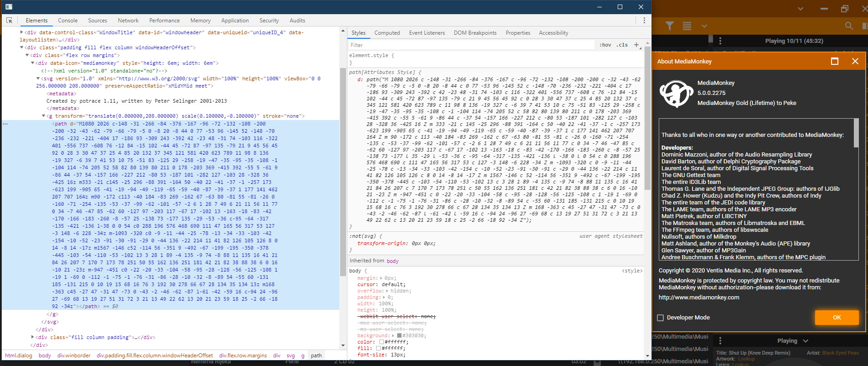The image size is (868, 366).
Task: Switch to the Console tab
Action: click(67, 21)
